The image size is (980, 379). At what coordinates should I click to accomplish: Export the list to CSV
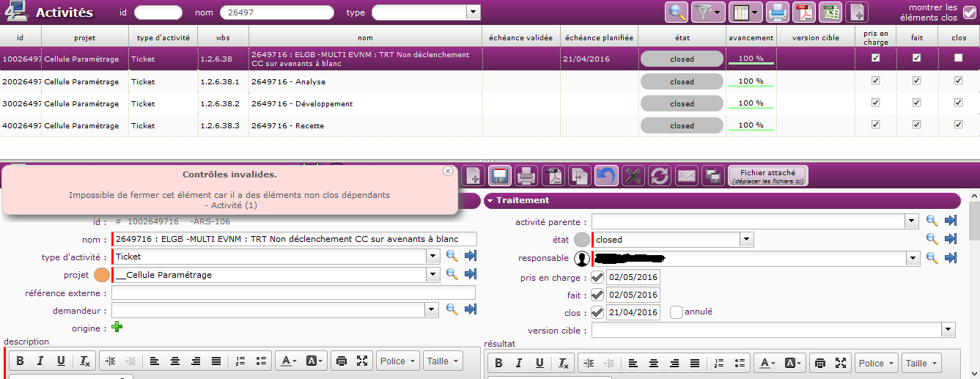pos(830,12)
